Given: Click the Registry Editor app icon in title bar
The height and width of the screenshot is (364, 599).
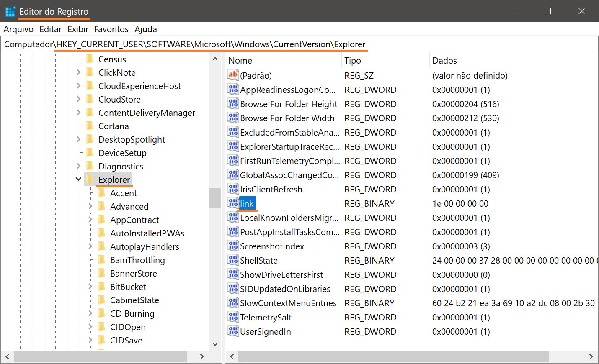Looking at the screenshot, I should pyautogui.click(x=10, y=11).
